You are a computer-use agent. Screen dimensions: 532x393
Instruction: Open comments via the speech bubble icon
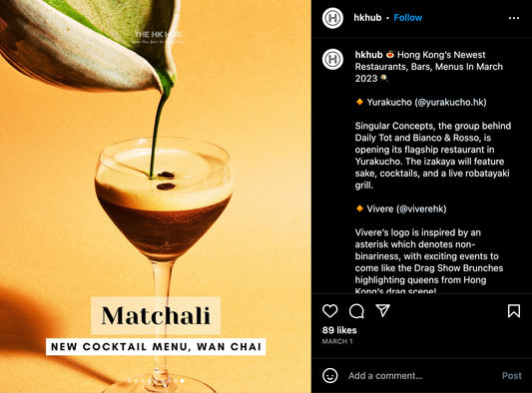(x=356, y=310)
